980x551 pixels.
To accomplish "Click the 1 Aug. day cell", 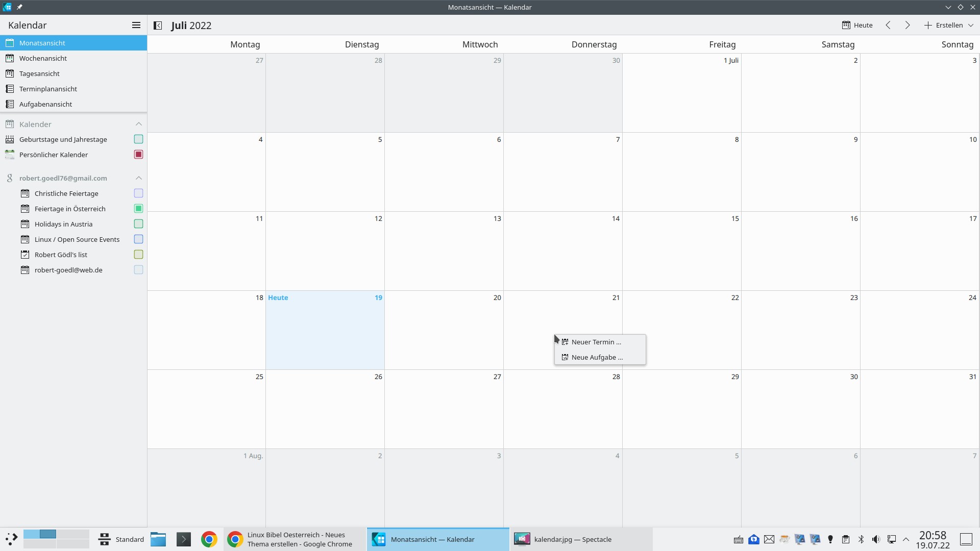I will [207, 488].
